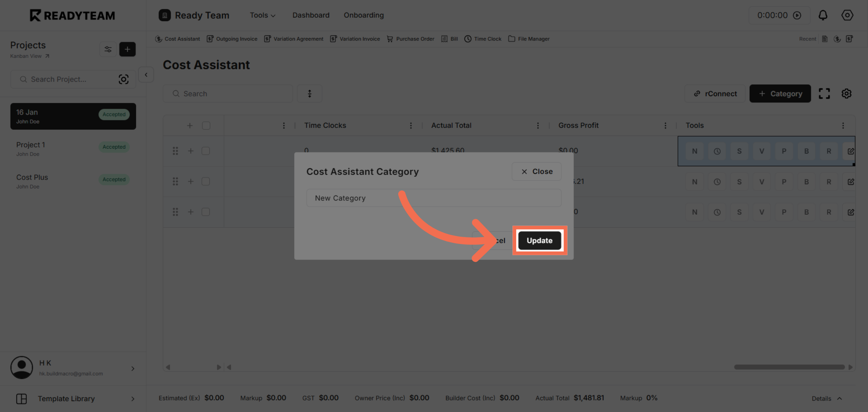Click the Update button
This screenshot has height=412, width=868.
coord(539,240)
